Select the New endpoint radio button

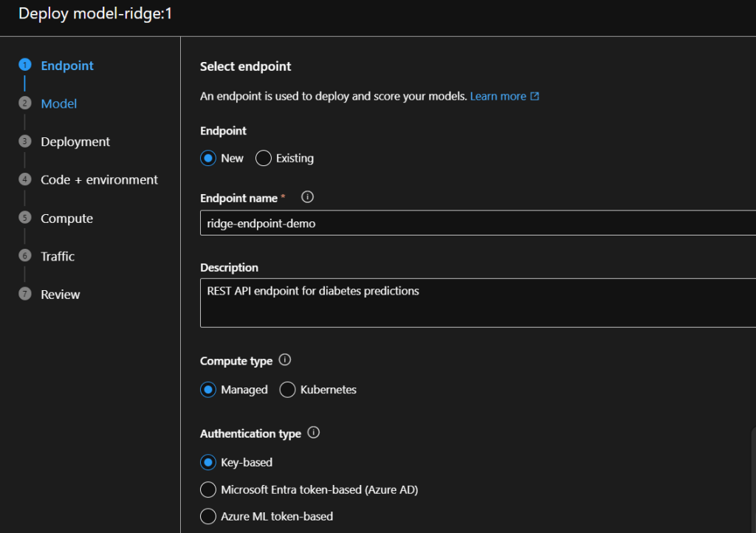(x=208, y=158)
